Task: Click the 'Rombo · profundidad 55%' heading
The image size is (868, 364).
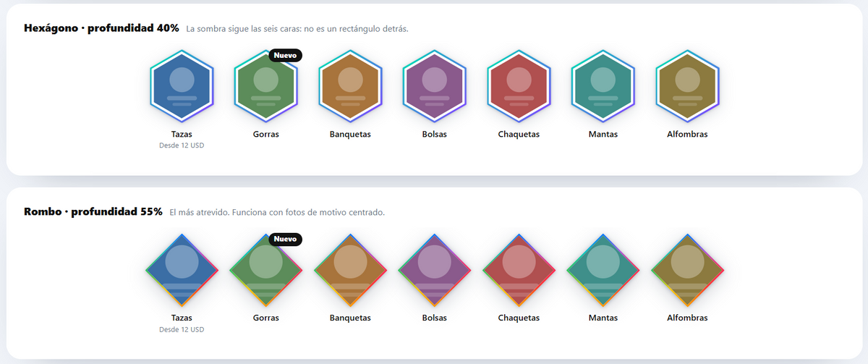Action: pyautogui.click(x=93, y=212)
